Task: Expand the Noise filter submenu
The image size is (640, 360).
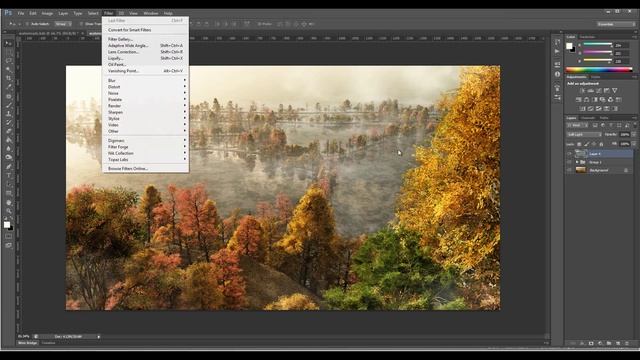Action: click(x=146, y=93)
